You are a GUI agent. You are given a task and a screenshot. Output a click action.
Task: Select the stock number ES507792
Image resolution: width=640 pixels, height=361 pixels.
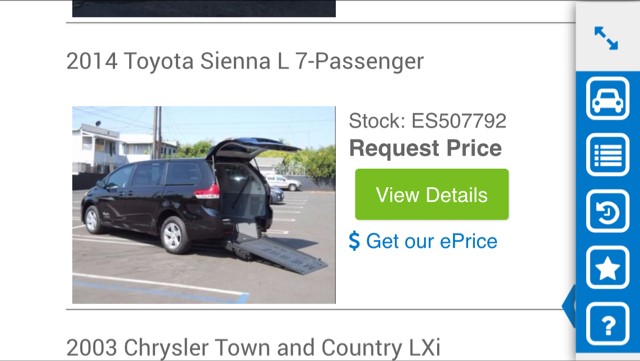pos(459,121)
